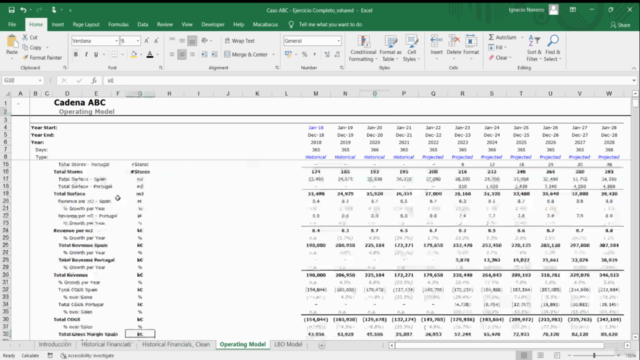Increase font size with larger A icon
The height and width of the screenshot is (360, 640).
[147, 41]
